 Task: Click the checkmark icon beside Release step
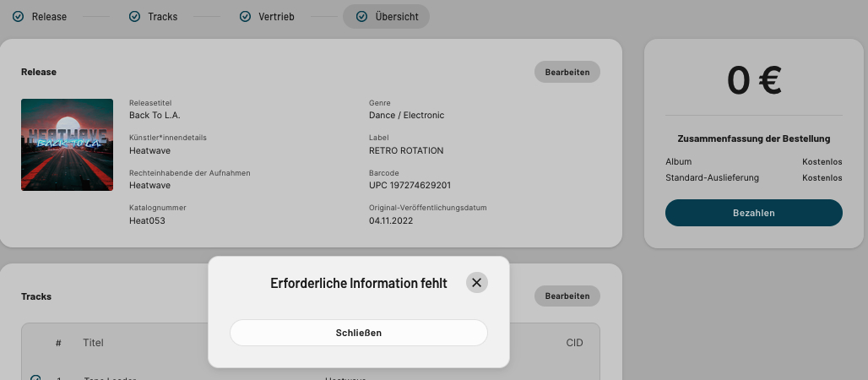coord(18,16)
